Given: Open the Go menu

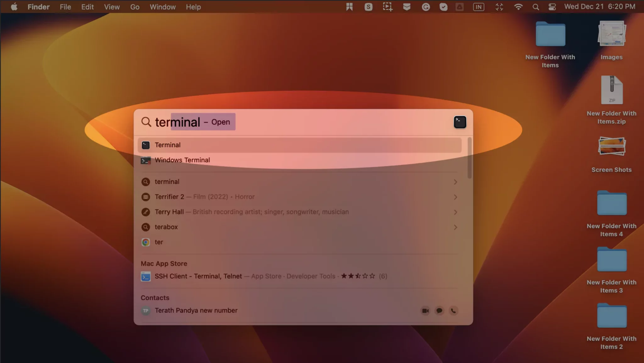Looking at the screenshot, I should 135,7.
